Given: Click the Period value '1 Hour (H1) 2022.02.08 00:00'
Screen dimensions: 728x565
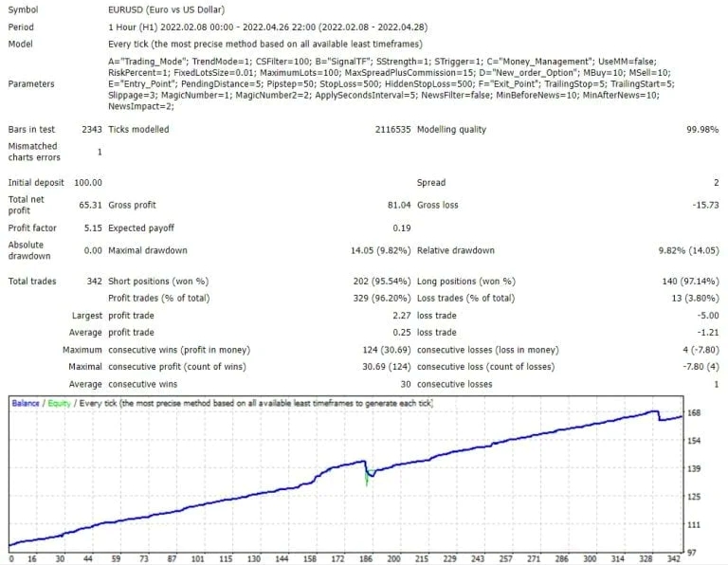Looking at the screenshot, I should 171,27.
